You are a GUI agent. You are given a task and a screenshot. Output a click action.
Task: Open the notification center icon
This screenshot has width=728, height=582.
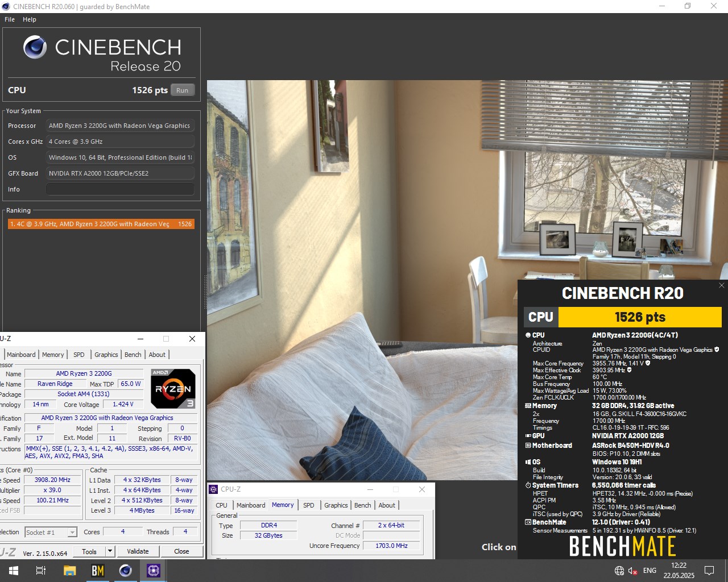[x=709, y=571]
